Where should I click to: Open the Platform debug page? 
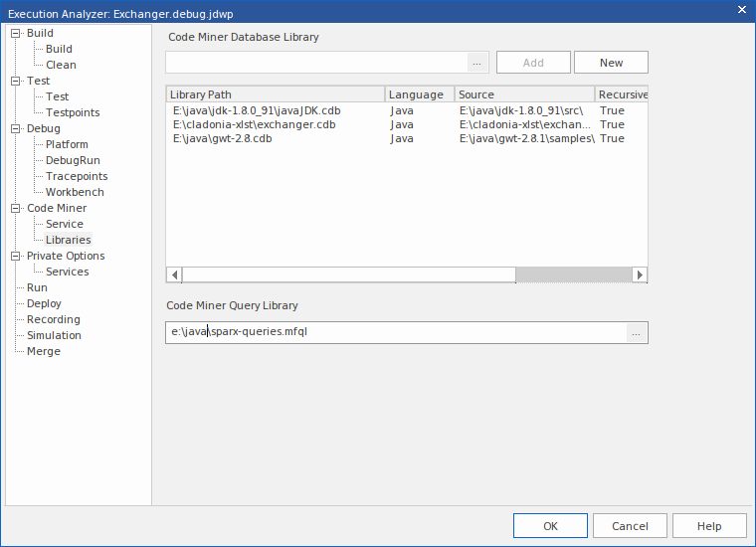tap(67, 144)
